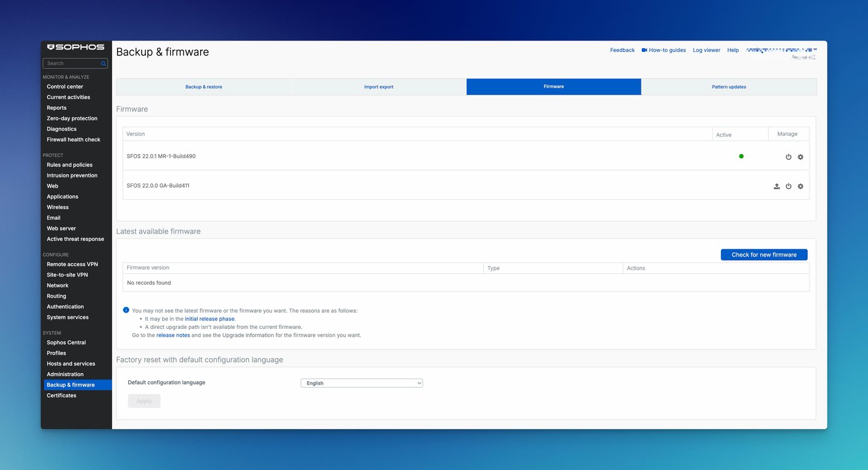The width and height of the screenshot is (868, 470).
Task: Go to Control center
Action: click(x=65, y=87)
